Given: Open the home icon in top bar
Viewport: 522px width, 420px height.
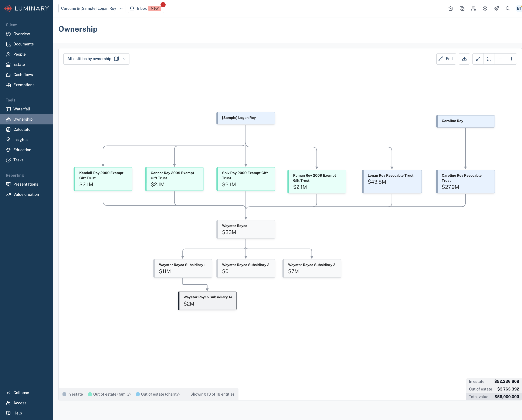Looking at the screenshot, I should 450,8.
